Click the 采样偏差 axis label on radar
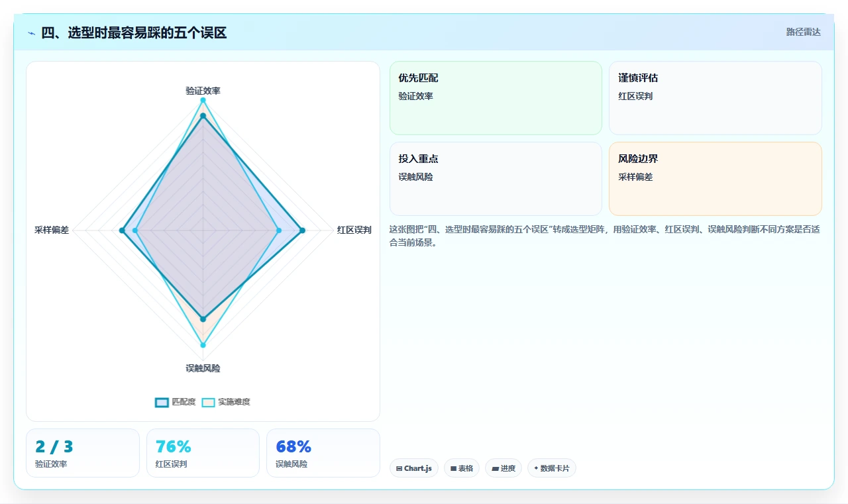 (x=52, y=230)
